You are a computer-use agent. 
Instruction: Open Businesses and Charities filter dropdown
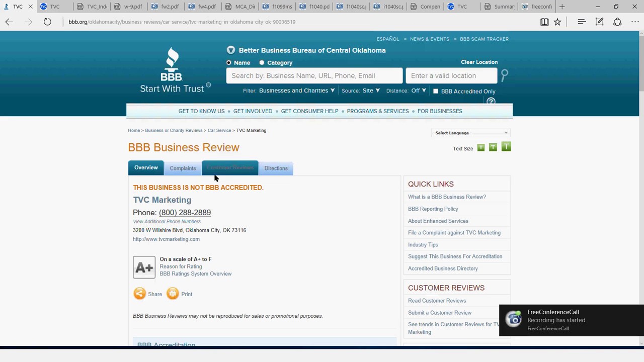click(x=297, y=90)
